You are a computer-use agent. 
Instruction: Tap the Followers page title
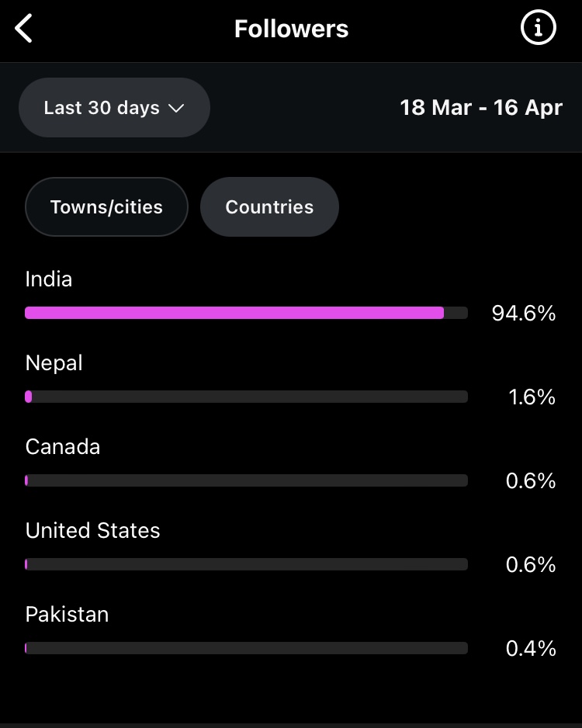[x=292, y=29]
